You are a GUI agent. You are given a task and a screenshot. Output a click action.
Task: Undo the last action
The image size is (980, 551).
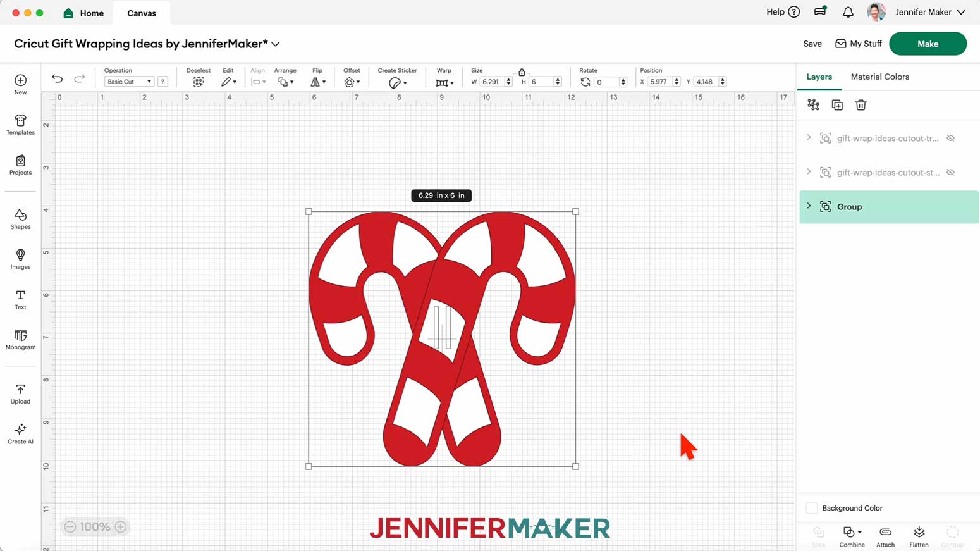tap(57, 78)
